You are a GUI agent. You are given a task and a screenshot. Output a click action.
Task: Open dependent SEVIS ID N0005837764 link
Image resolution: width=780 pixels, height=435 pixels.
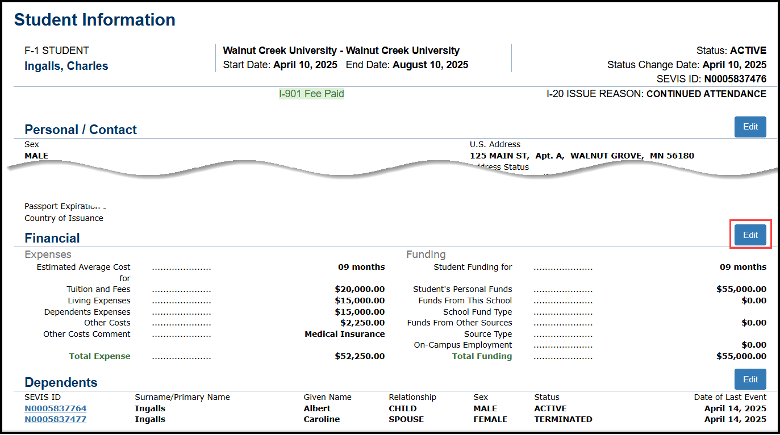click(x=55, y=408)
